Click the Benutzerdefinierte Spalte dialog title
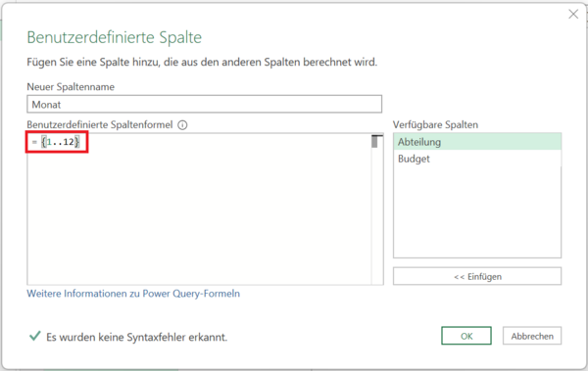 coord(115,37)
